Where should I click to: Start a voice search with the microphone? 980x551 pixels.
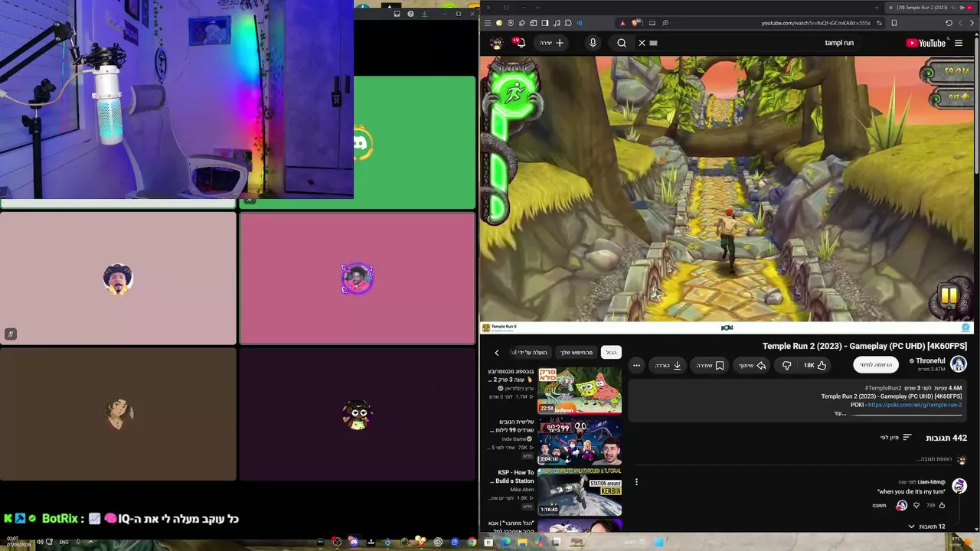pos(593,43)
